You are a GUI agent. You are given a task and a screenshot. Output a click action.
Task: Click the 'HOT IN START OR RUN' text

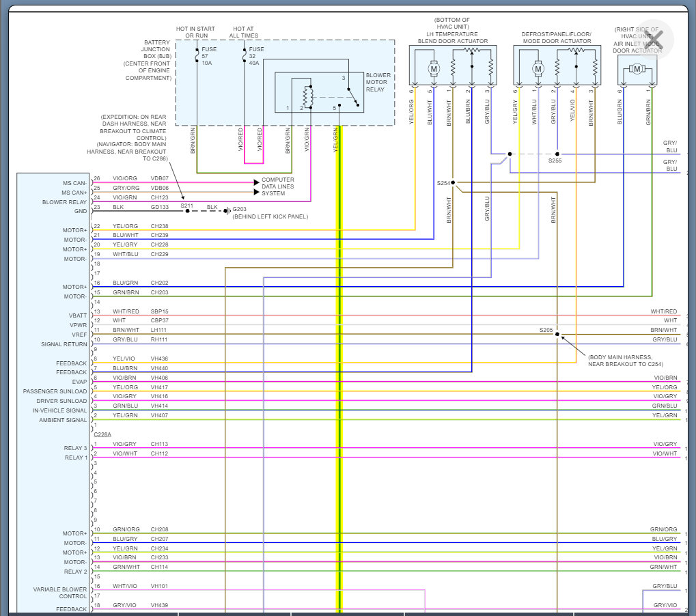click(195, 32)
